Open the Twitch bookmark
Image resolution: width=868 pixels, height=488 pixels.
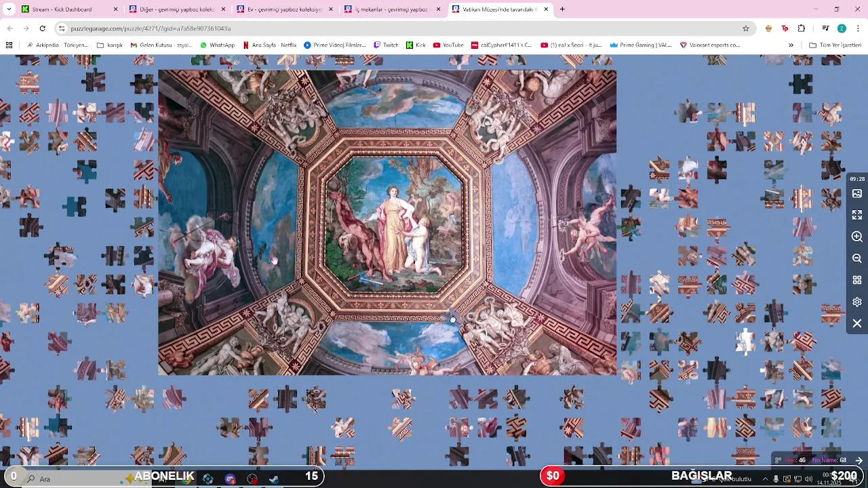(386, 45)
